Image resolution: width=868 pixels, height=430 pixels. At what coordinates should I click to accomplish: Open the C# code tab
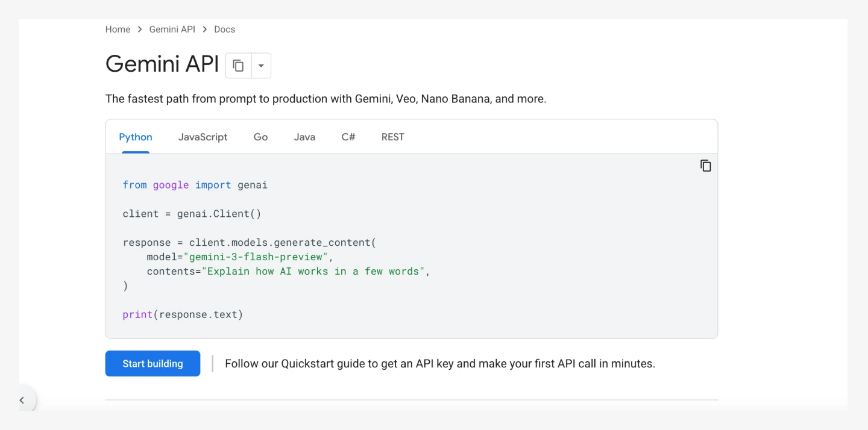[x=348, y=137]
